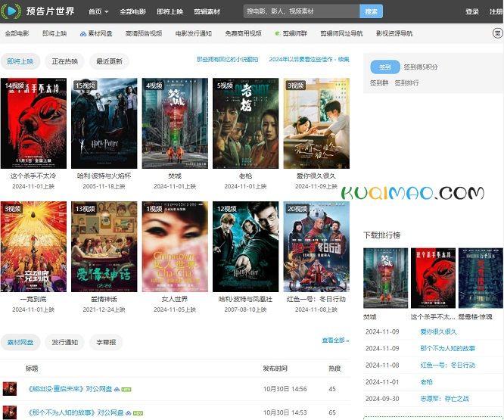Viewport: 504px width, 420px height.
Task: Open 剪辑师群 WeChat group link
Action: tap(291, 33)
